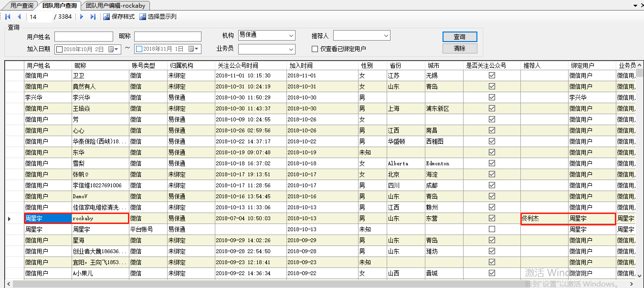Click the 查询 search button
This screenshot has width=644, height=288.
pyautogui.click(x=459, y=37)
